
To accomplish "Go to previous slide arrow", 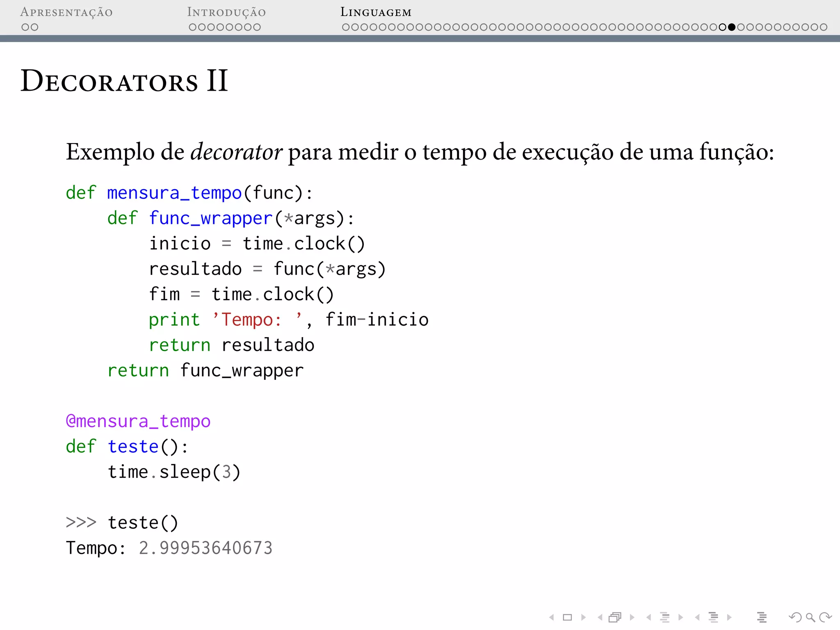I will 552,617.
